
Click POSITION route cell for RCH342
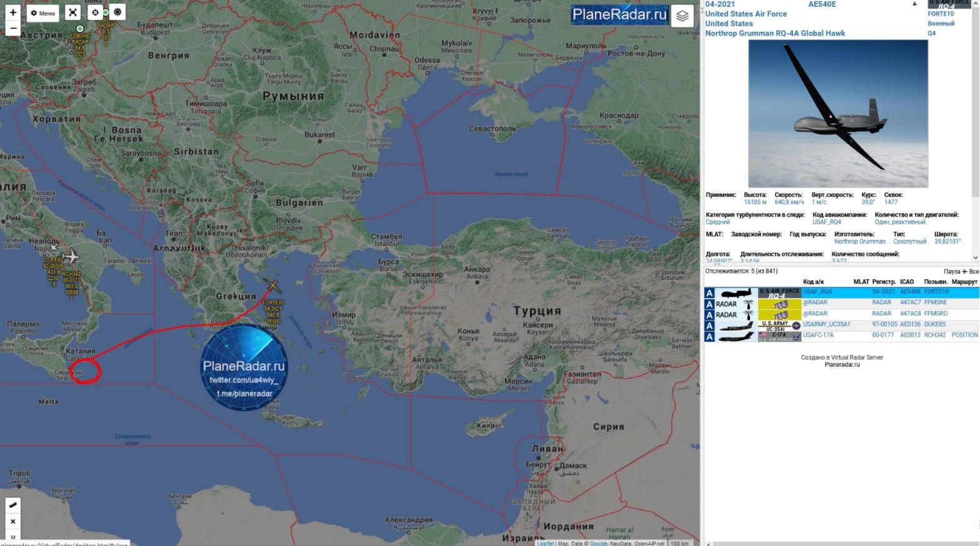[964, 335]
